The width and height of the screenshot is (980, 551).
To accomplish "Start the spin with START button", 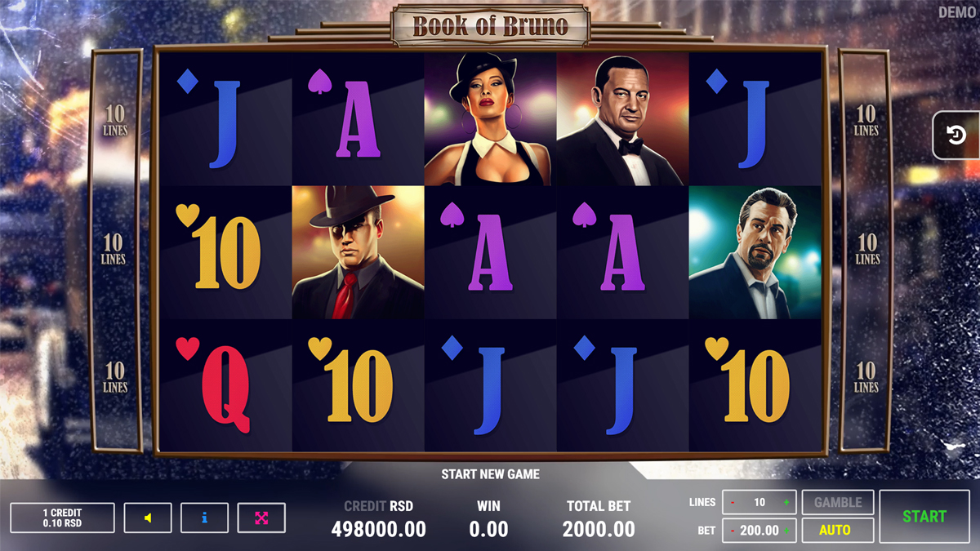I will point(924,516).
